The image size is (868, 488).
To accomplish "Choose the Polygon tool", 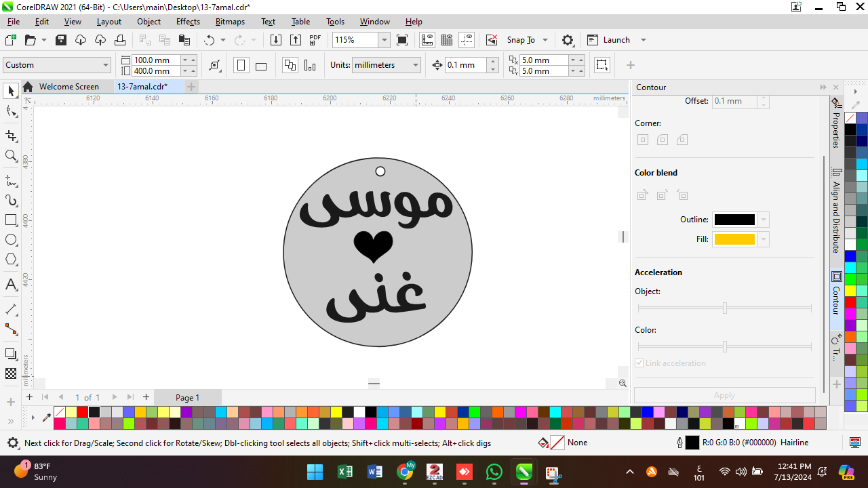I will (x=11, y=260).
